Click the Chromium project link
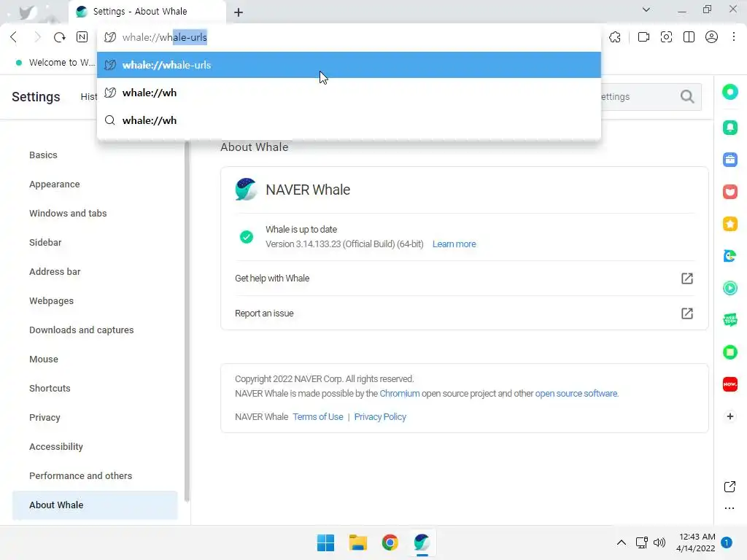 click(399, 393)
